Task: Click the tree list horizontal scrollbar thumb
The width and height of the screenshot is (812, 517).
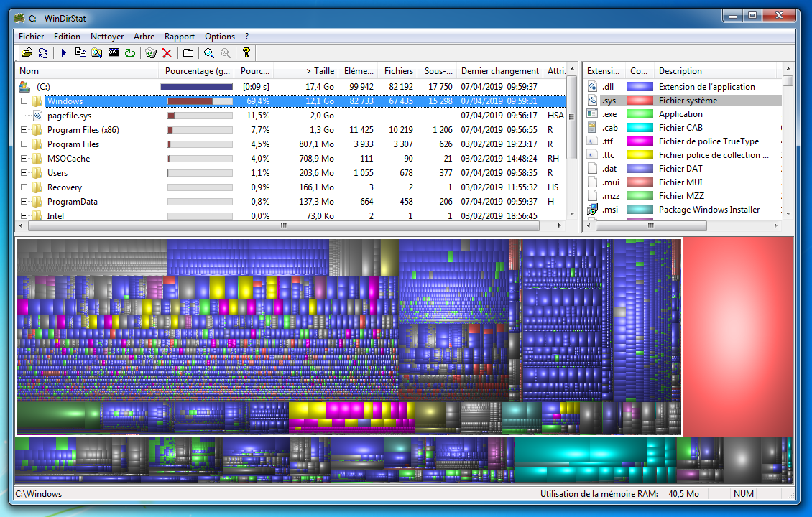Action: pyautogui.click(x=283, y=225)
